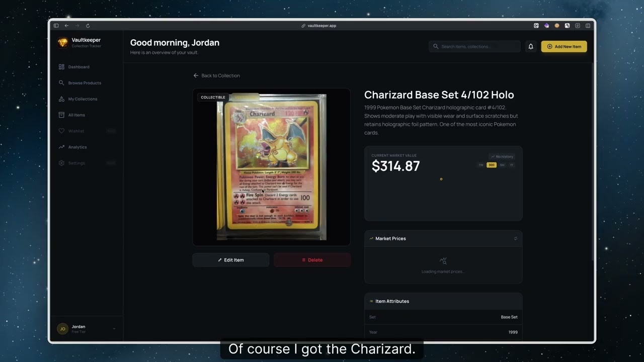Follow the Back to Collection link

[x=217, y=75]
